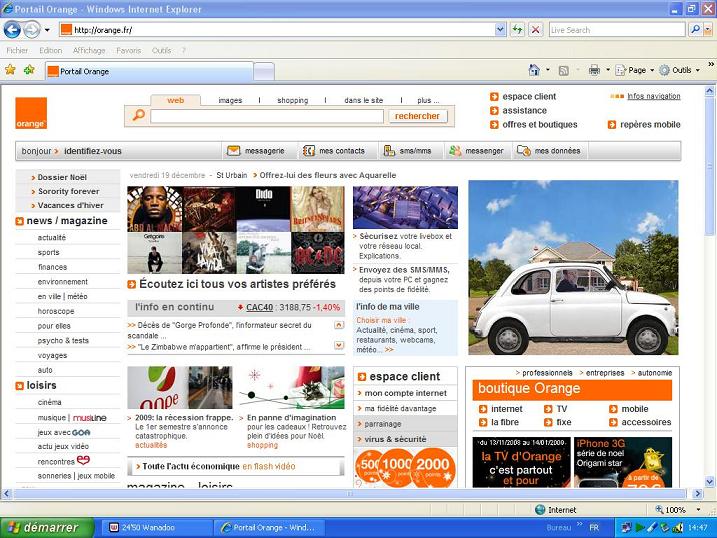Click the 'actualité' sidebar link
The width and height of the screenshot is (717, 538).
pyautogui.click(x=52, y=238)
